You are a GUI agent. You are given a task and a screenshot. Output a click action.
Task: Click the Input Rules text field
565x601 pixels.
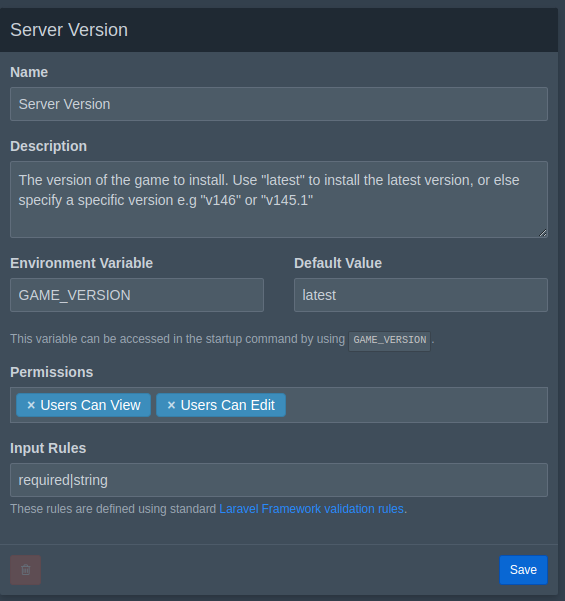[279, 480]
